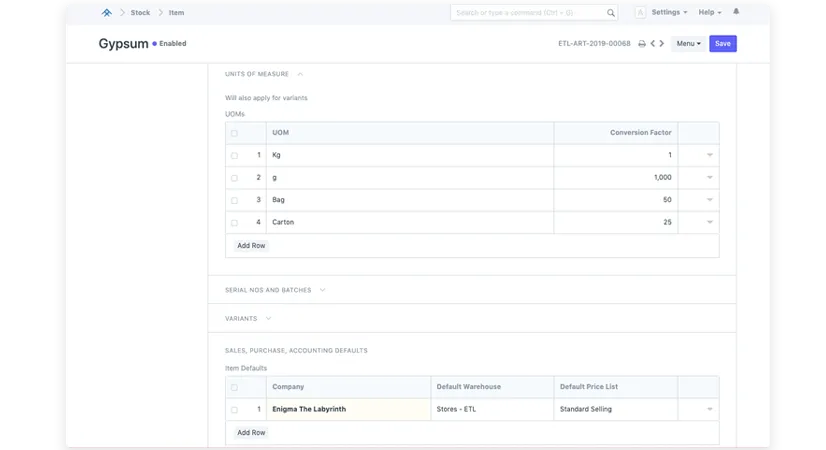The height and width of the screenshot is (450, 826).
Task: Open the notifications bell
Action: (x=737, y=12)
